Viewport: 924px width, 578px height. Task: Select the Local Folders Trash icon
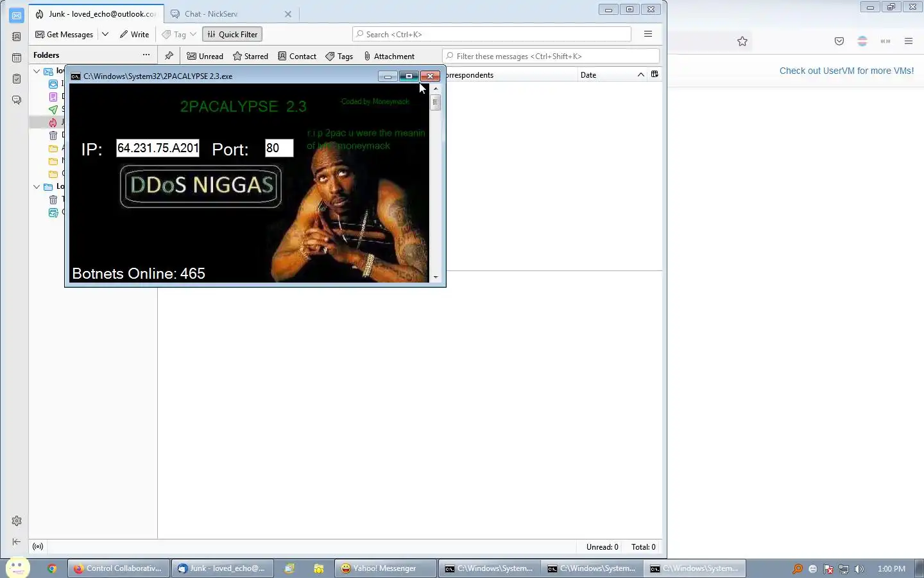53,200
